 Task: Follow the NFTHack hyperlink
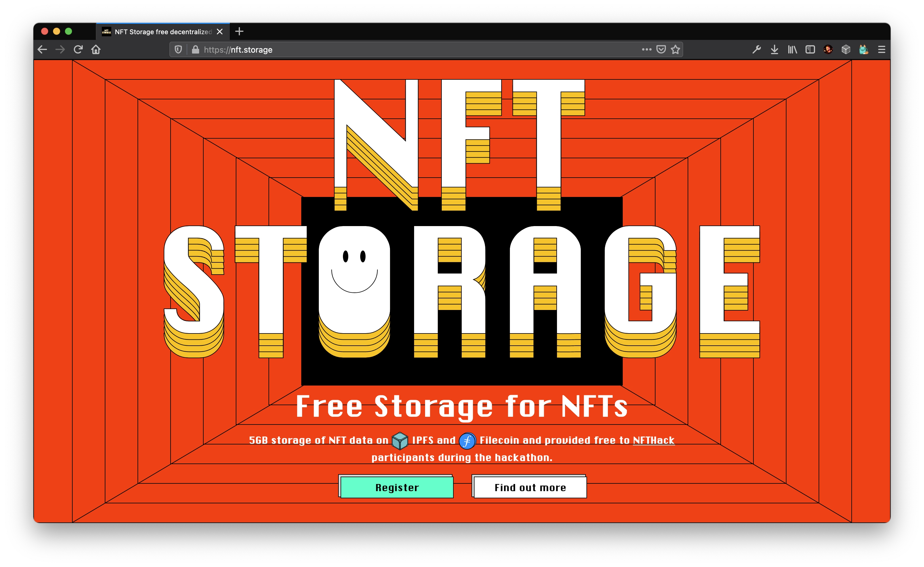click(653, 440)
